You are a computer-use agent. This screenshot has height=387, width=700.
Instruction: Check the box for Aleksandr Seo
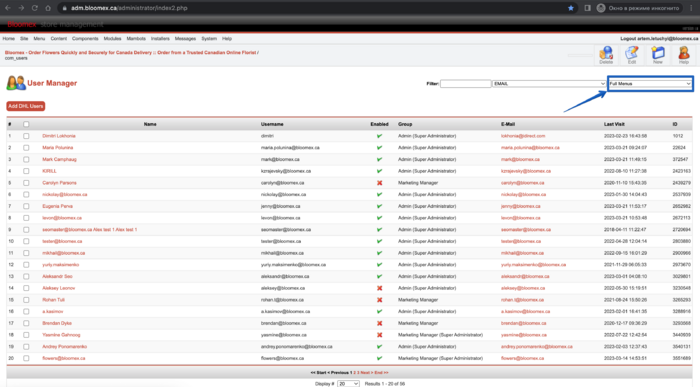point(26,276)
